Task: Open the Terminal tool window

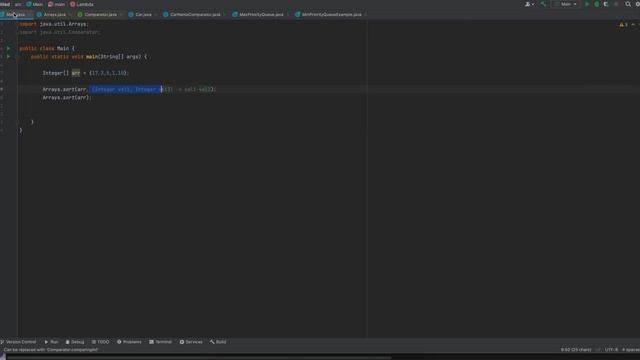Action: pos(160,342)
